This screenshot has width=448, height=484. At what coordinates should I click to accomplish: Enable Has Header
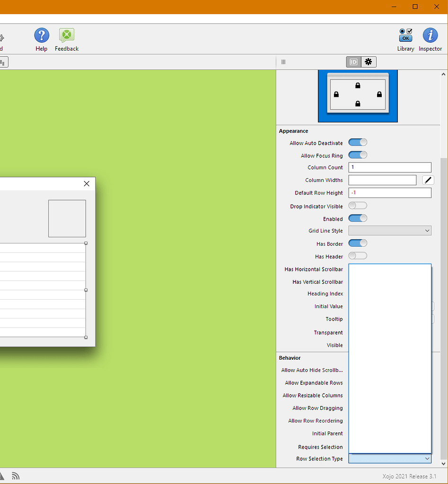tap(358, 256)
